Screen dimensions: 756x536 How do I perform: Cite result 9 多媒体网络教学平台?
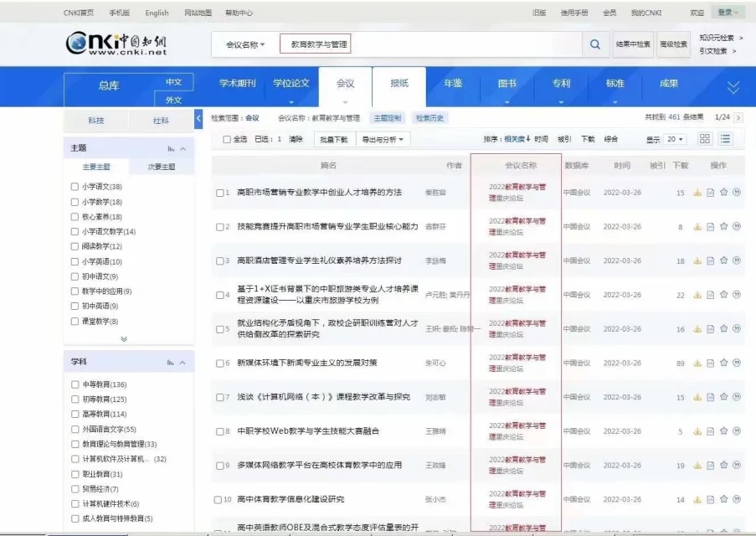(x=737, y=465)
